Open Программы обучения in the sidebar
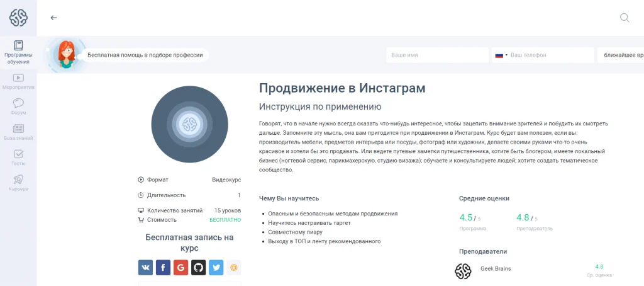Image resolution: width=644 pixels, height=286 pixels. click(18, 52)
